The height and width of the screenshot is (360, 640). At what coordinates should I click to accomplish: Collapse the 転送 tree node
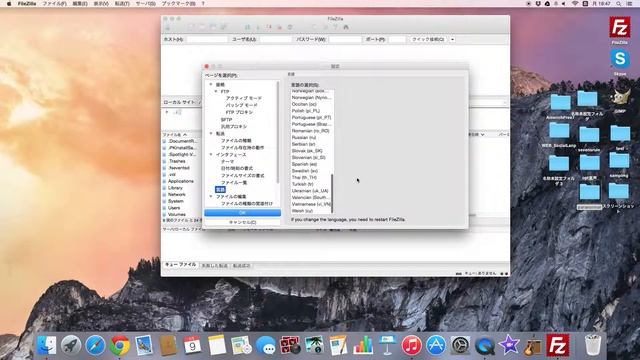pyautogui.click(x=211, y=133)
